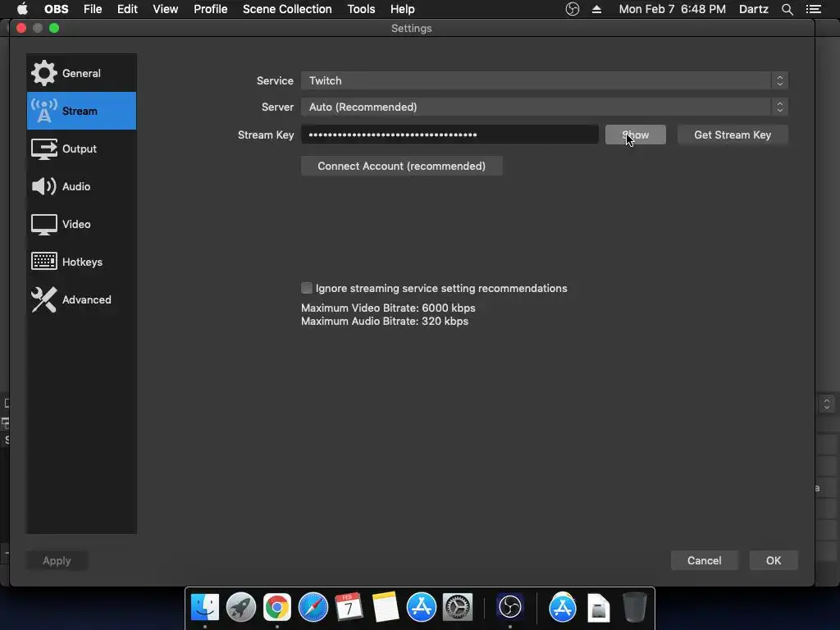Open the Video settings section

click(x=81, y=224)
